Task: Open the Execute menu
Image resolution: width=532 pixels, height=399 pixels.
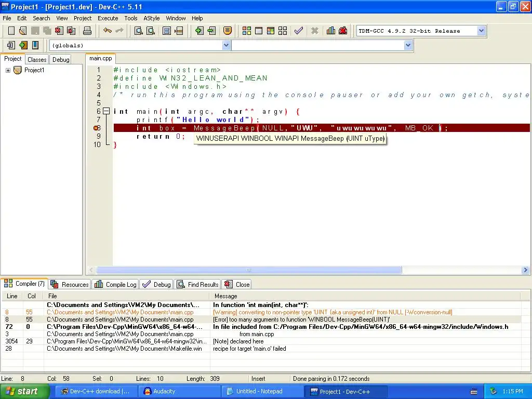Action: coord(108,18)
